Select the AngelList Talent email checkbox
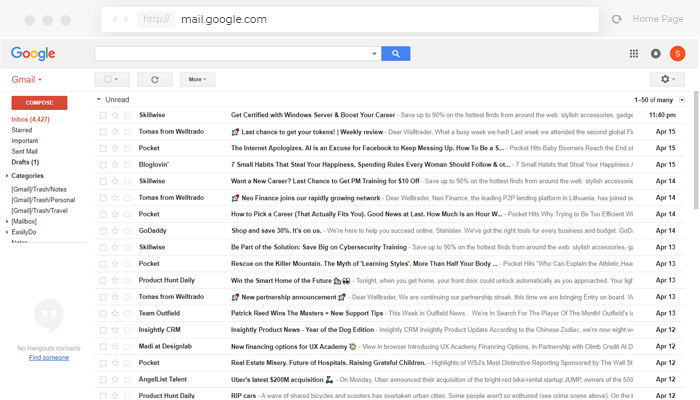 103,379
